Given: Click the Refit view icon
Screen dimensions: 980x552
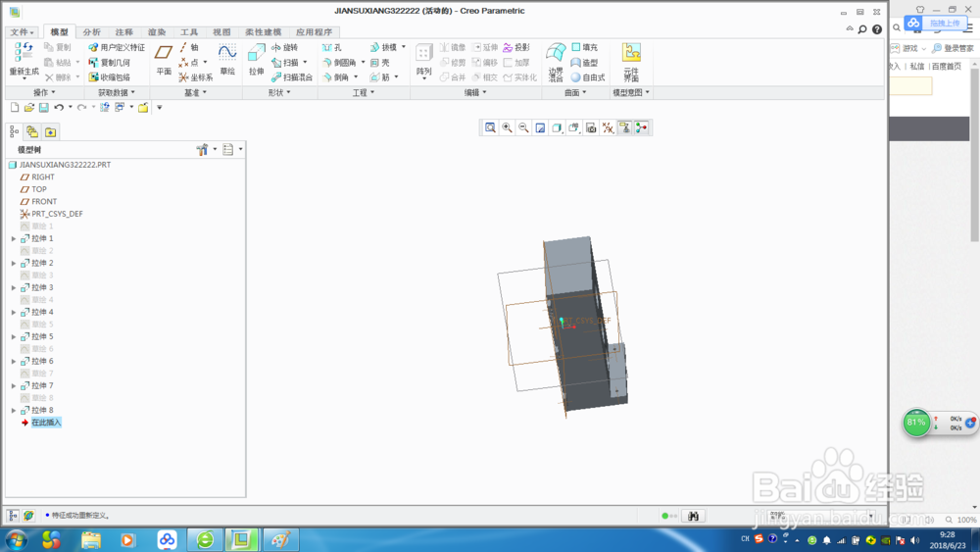Looking at the screenshot, I should tap(491, 128).
